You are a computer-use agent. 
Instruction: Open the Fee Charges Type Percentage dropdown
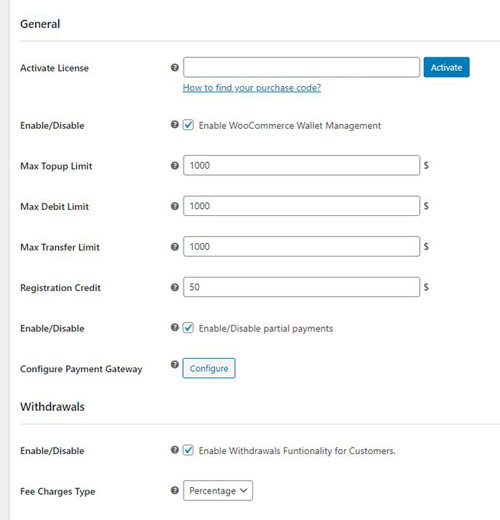coord(218,490)
